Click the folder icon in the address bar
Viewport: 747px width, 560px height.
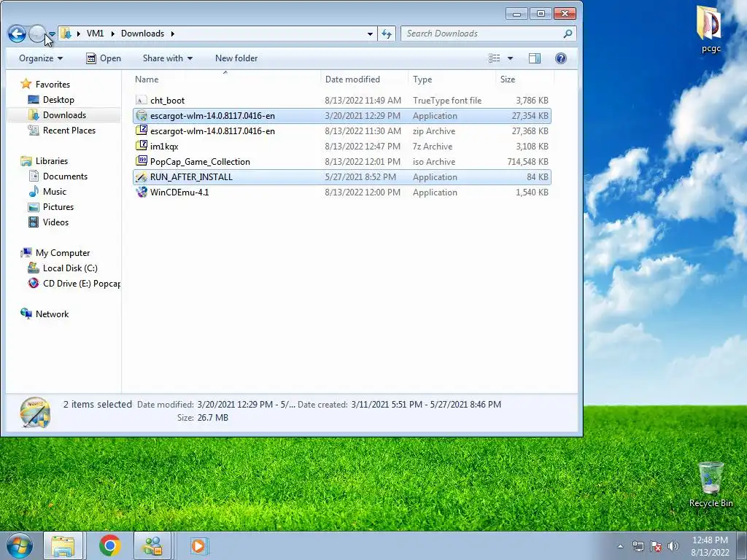coord(66,34)
